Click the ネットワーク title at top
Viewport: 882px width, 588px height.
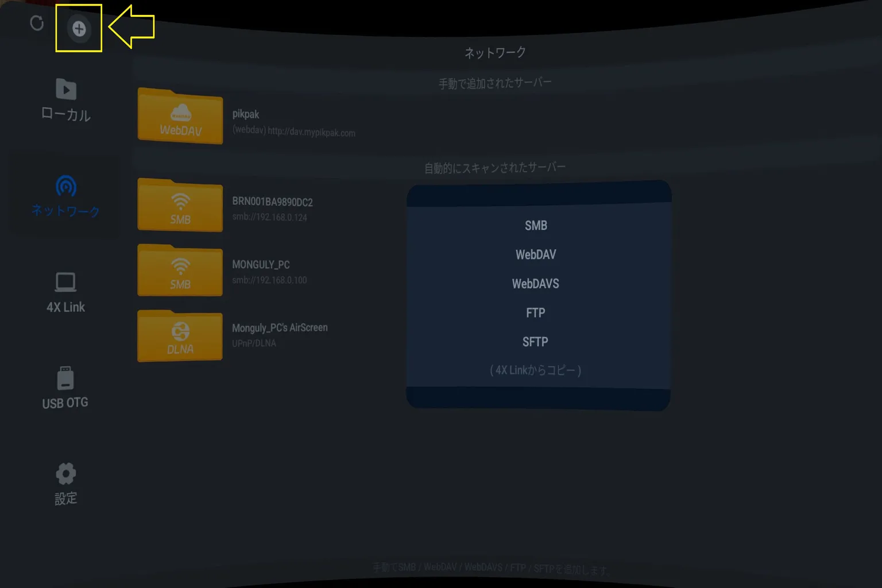495,53
